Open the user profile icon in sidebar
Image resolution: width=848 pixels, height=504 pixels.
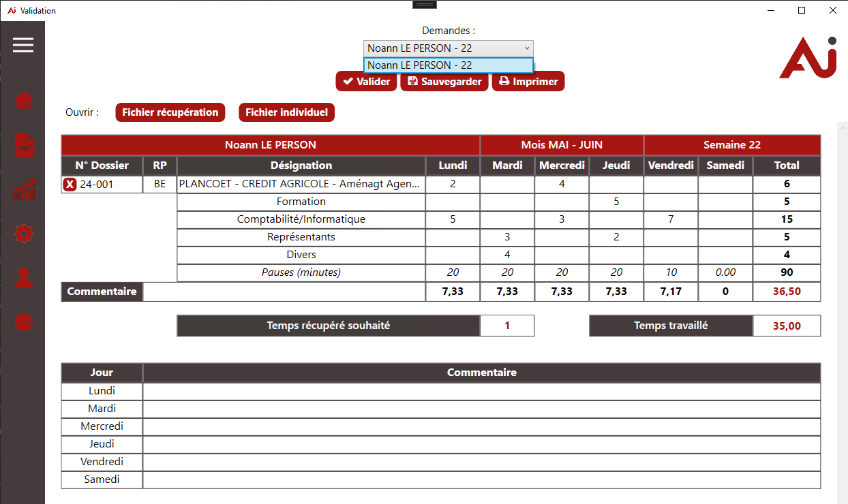[24, 279]
